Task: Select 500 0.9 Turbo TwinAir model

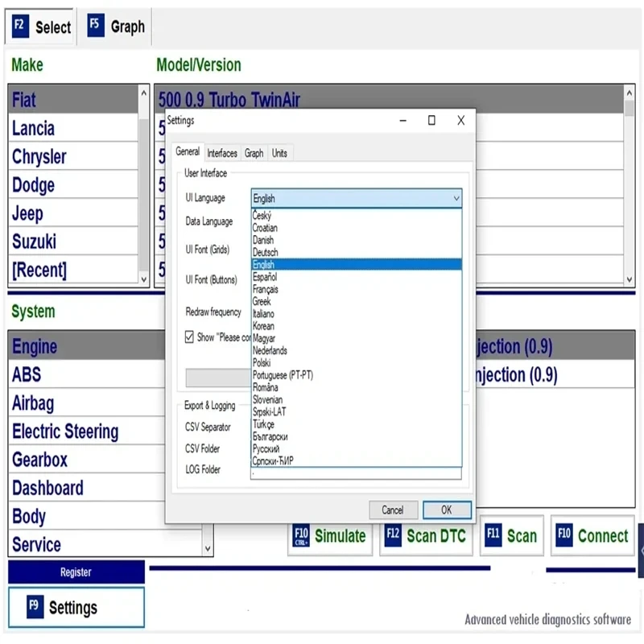Action: coord(390,98)
